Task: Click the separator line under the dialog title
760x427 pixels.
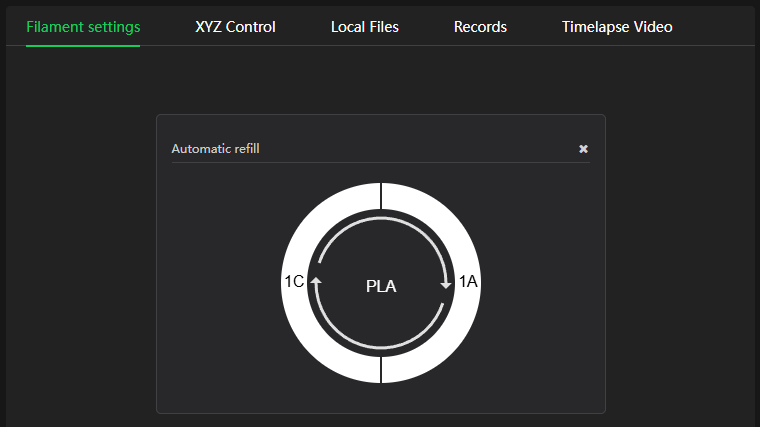Action: [380, 163]
